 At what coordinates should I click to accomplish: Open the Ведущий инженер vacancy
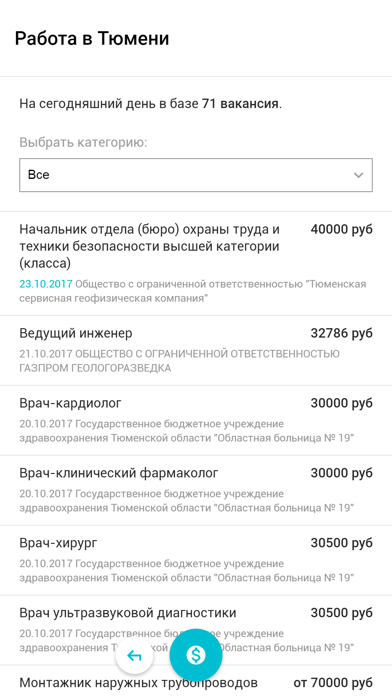196,351
